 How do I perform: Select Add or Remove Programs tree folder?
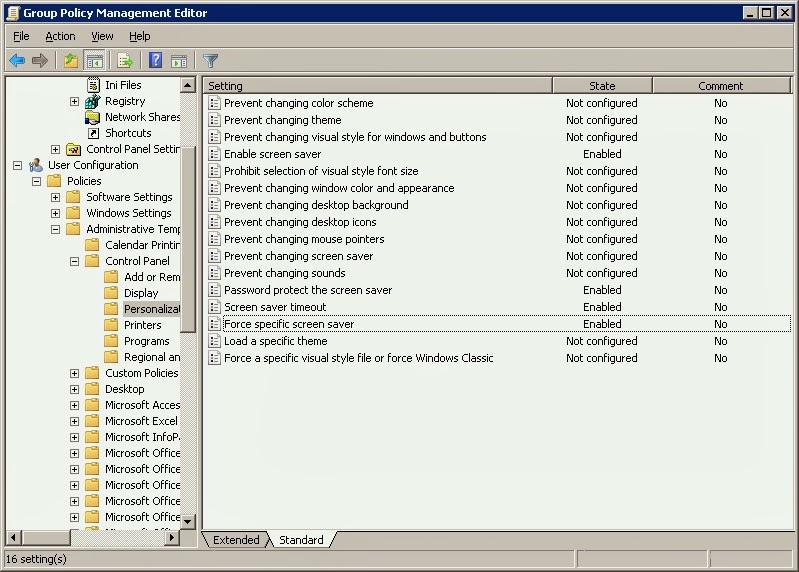tap(151, 277)
